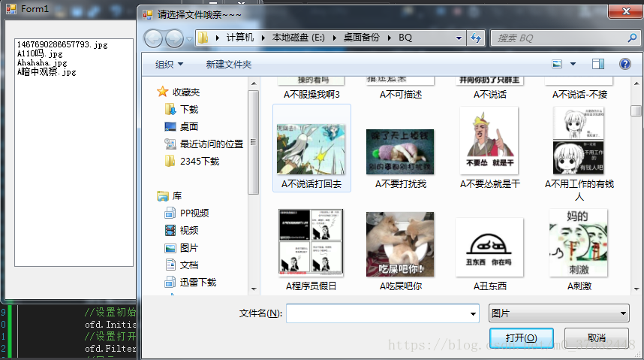
Task: Click the Forward navigation arrow button
Action: (175, 39)
